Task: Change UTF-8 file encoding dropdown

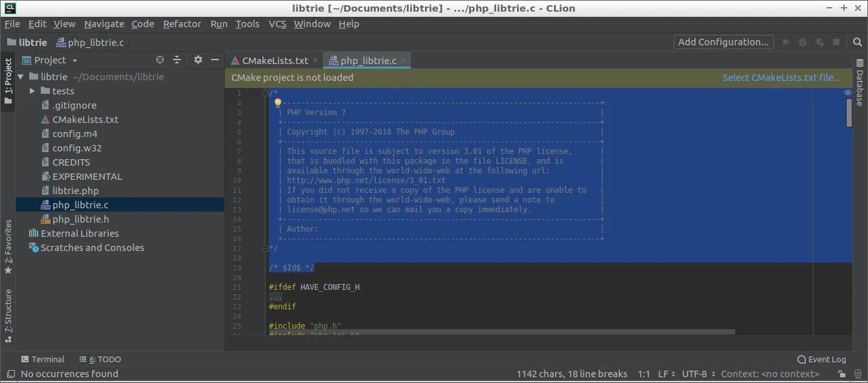Action: [x=698, y=374]
